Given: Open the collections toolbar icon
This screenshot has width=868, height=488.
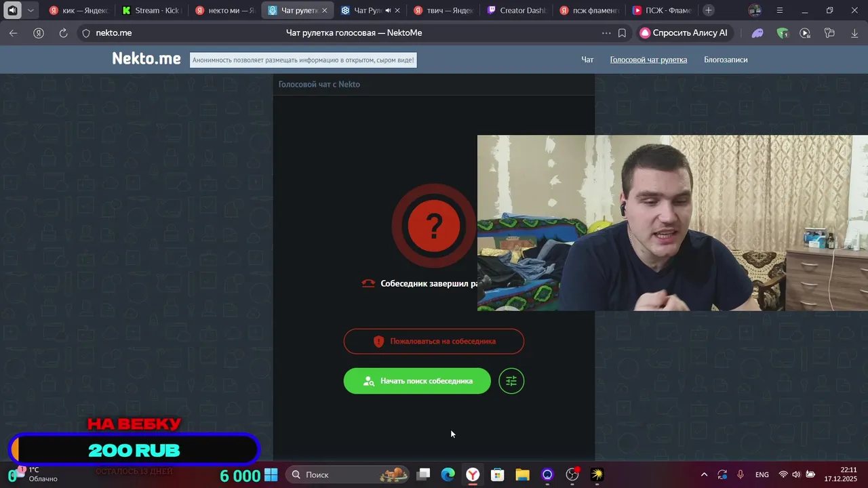Looking at the screenshot, I should 829,33.
